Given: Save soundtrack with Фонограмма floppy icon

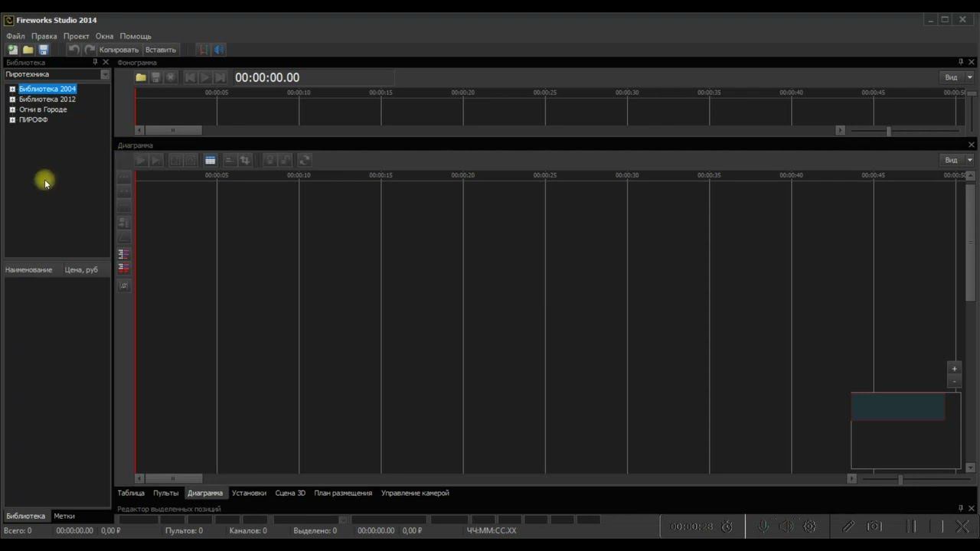Looking at the screenshot, I should tap(156, 77).
